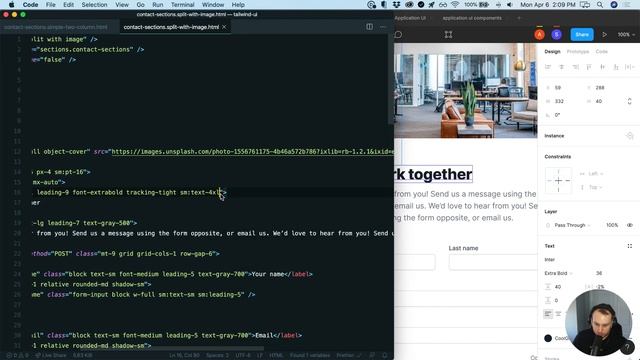Screen dimensions: 640x360
Task: Open the Selection menu
Action: point(94,4)
